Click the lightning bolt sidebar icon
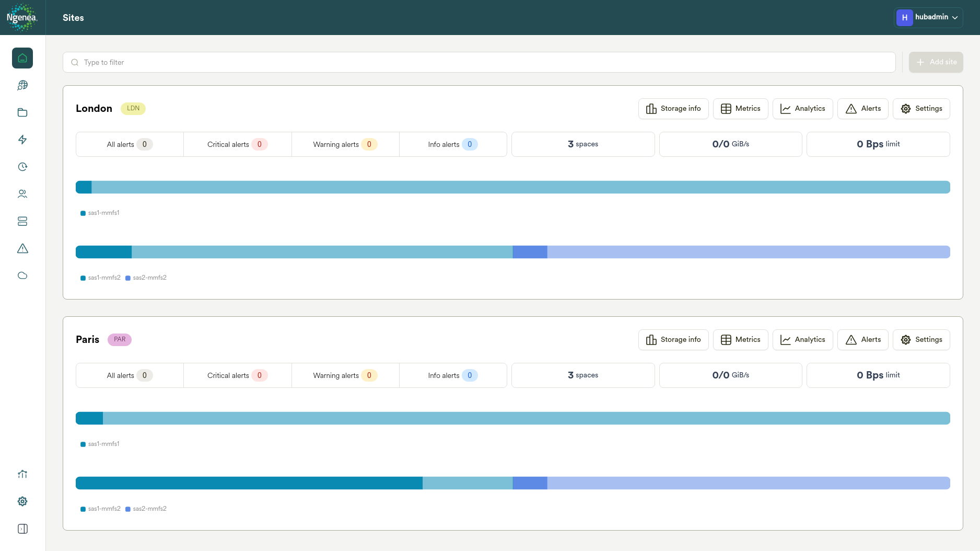The width and height of the screenshot is (980, 551). click(22, 140)
